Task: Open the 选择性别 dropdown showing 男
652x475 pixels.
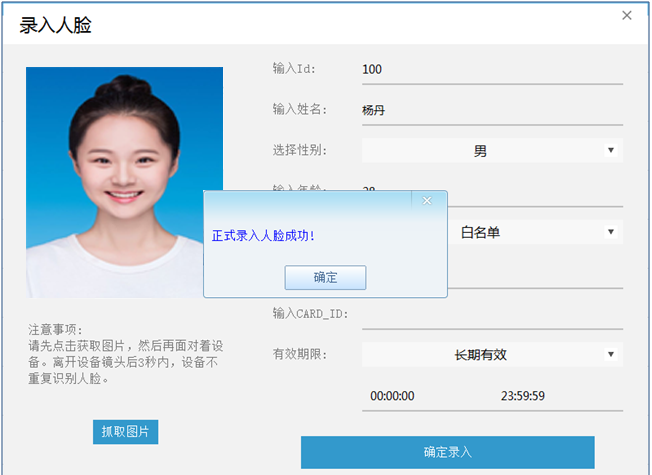Action: click(491, 151)
